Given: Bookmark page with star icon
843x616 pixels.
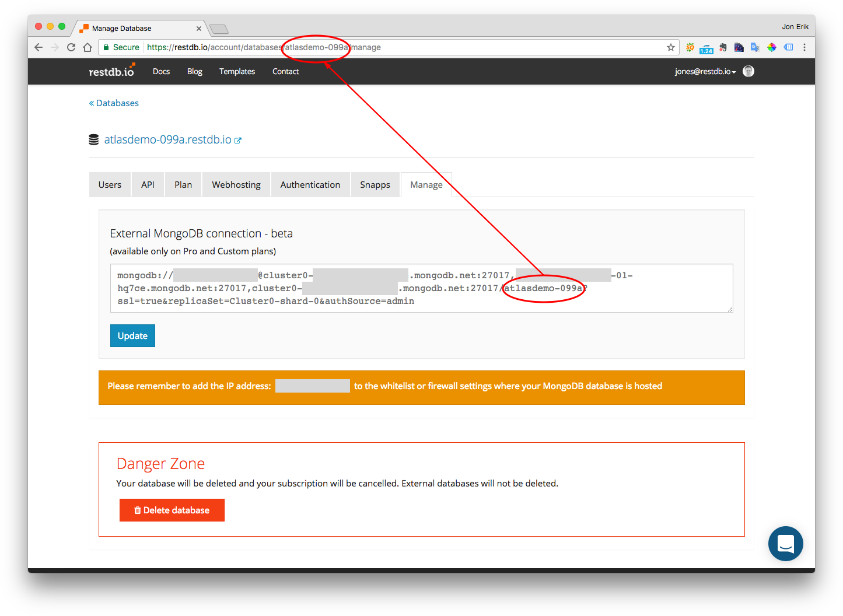Looking at the screenshot, I should click(x=671, y=47).
